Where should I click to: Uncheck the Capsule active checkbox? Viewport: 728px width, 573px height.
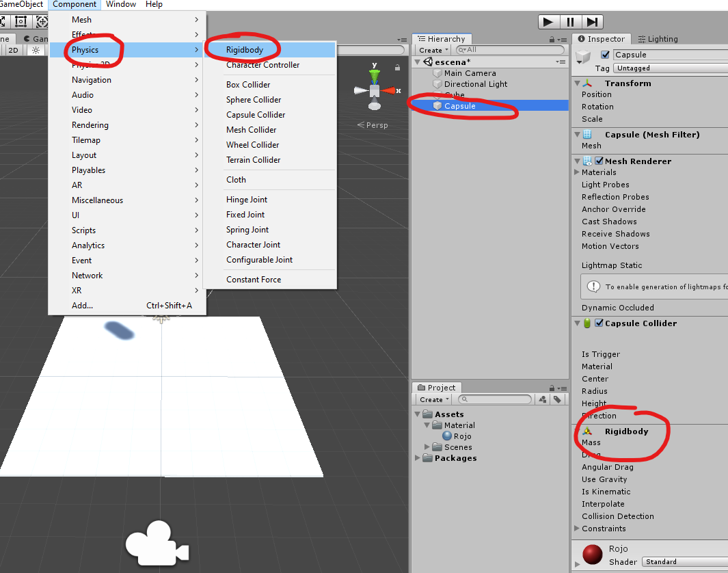(x=605, y=55)
